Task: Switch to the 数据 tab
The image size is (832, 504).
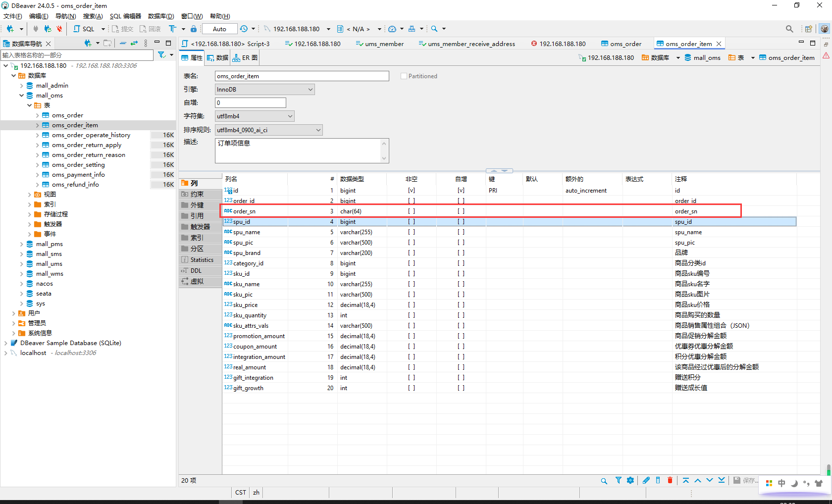Action: [218, 57]
